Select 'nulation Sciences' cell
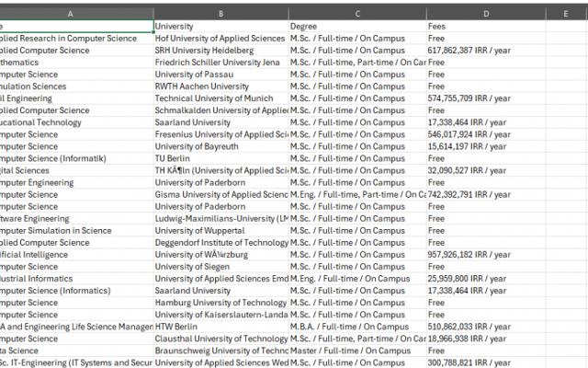588x368 pixels. click(x=76, y=86)
